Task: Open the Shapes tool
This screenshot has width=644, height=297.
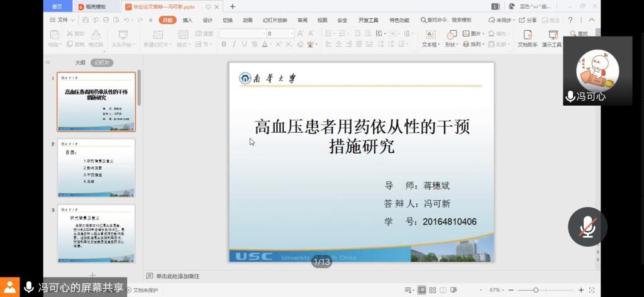Action: coord(451,39)
